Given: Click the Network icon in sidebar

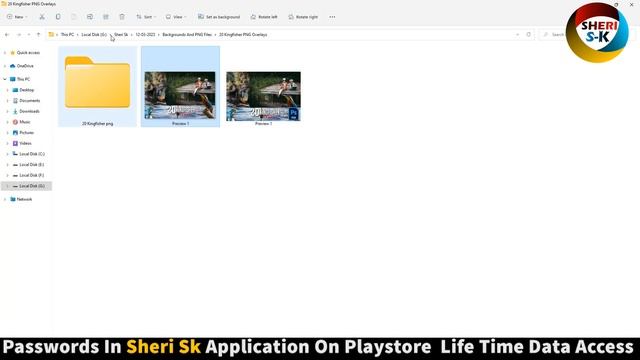Looking at the screenshot, I should click(x=13, y=199).
